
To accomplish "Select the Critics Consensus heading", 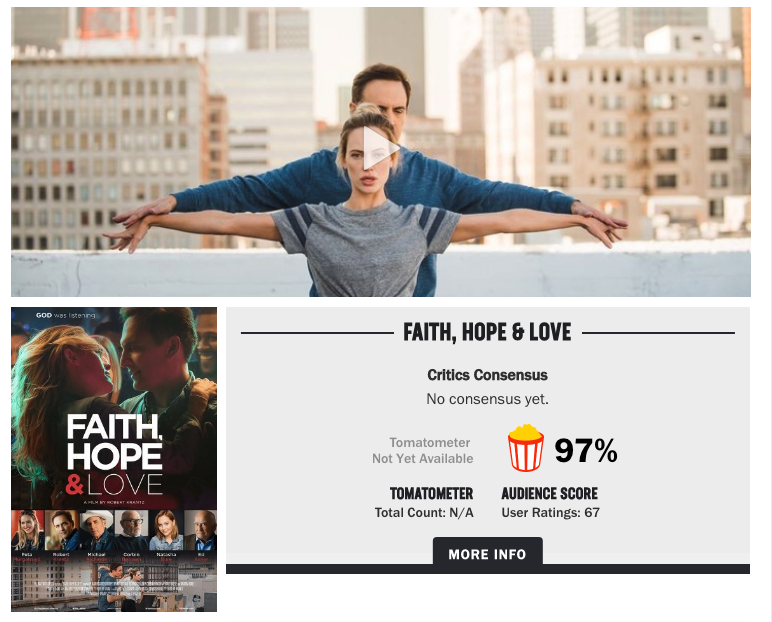I will [487, 375].
